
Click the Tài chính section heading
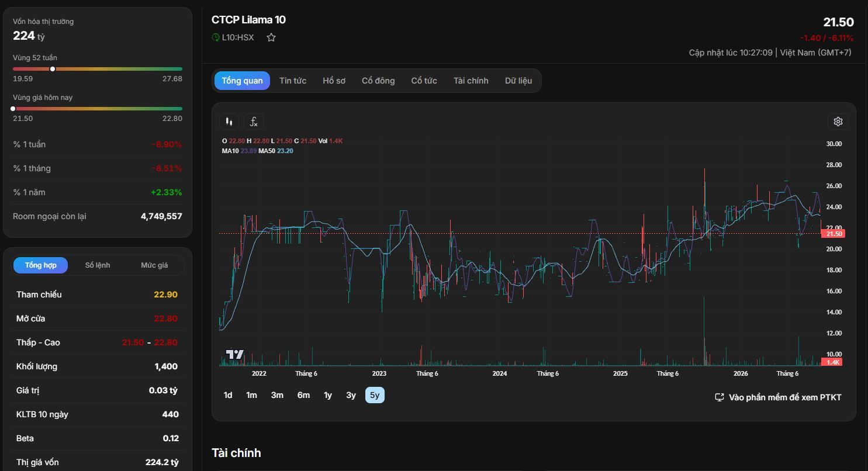[236, 453]
